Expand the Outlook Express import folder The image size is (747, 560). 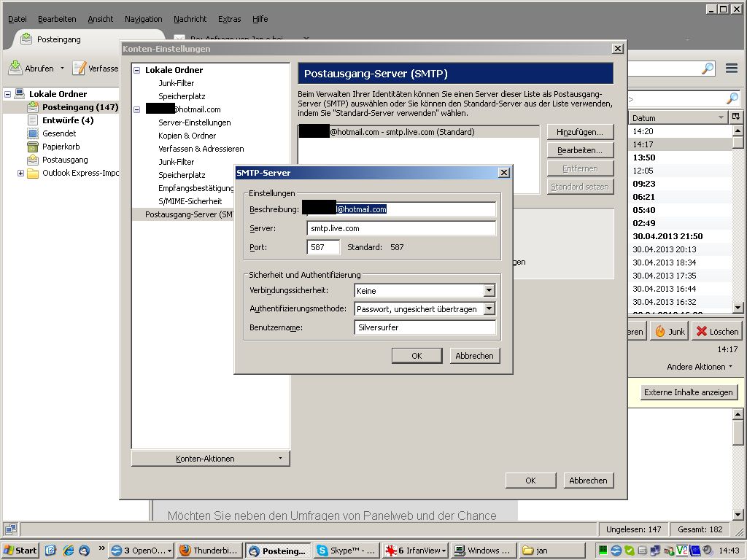pyautogui.click(x=20, y=173)
